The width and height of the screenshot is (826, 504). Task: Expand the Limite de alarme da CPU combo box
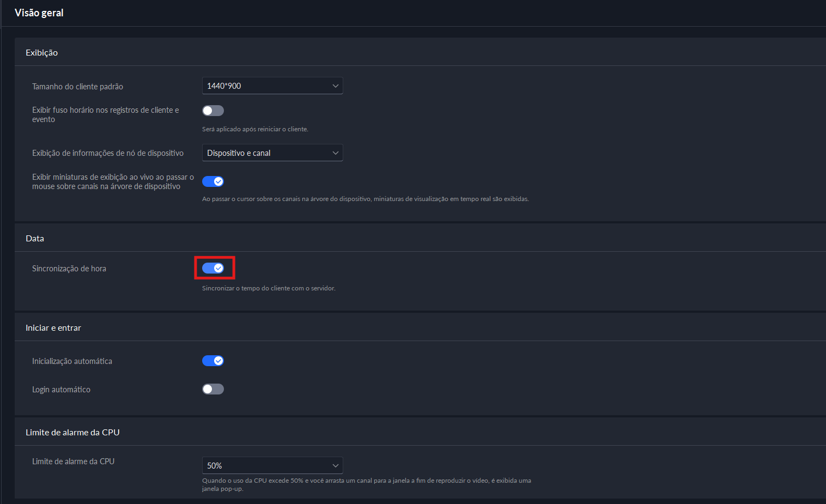tap(272, 466)
